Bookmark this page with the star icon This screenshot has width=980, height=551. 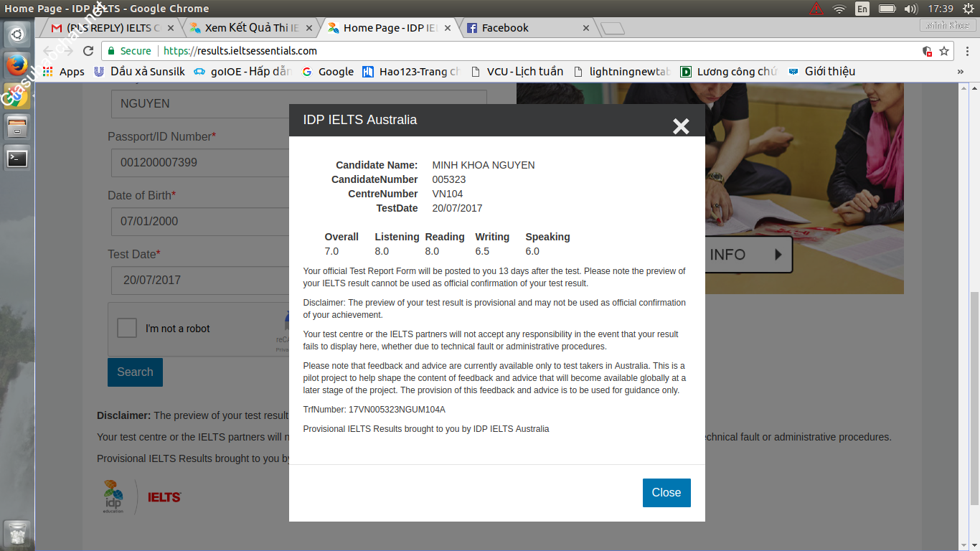(944, 51)
